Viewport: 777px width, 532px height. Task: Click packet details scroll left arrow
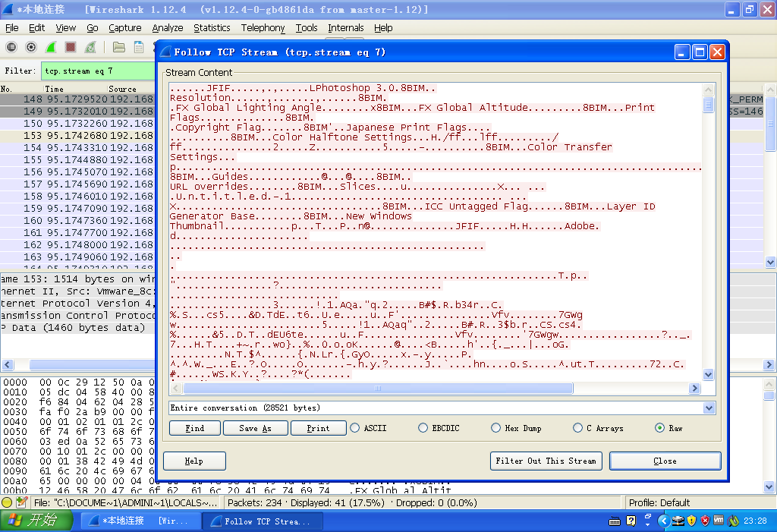(x=8, y=364)
